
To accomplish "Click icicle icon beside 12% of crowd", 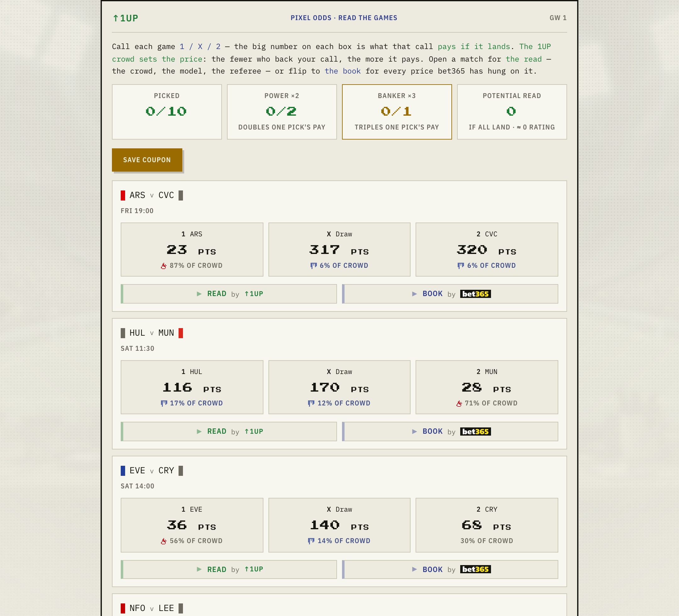I will [x=311, y=404].
